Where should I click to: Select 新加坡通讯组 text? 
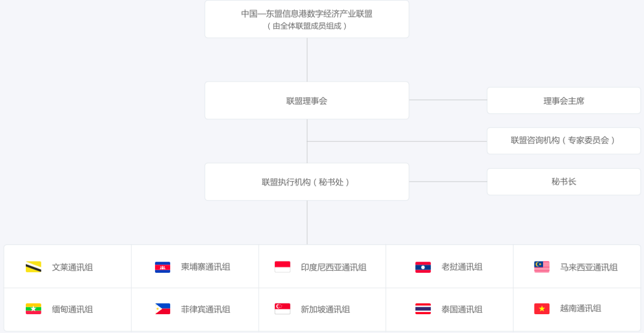[x=325, y=309]
